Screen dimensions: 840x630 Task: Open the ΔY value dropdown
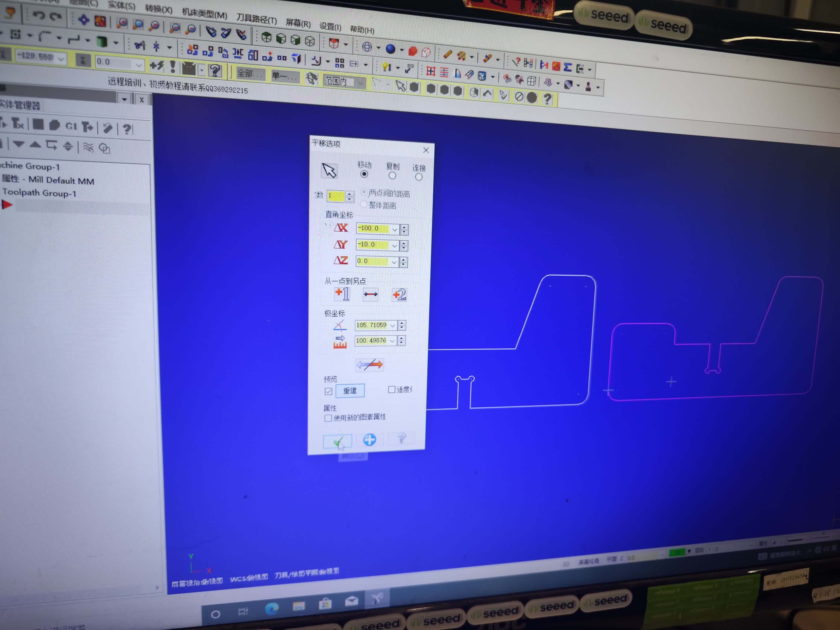[x=394, y=246]
